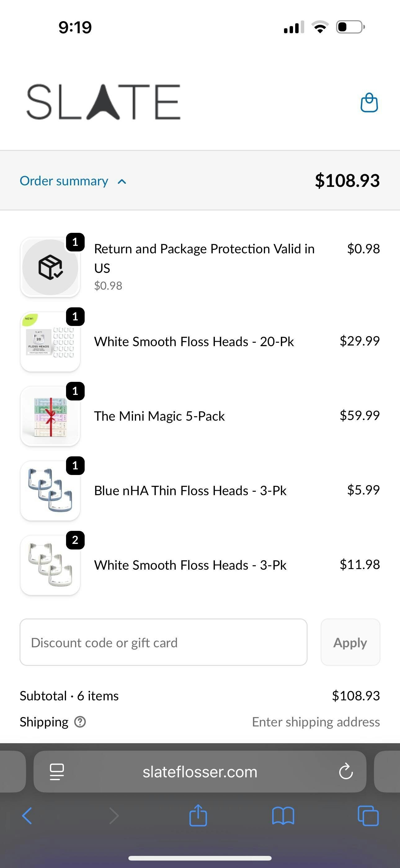Tap the slateflosser.com address bar
The height and width of the screenshot is (868, 400).
[200, 772]
